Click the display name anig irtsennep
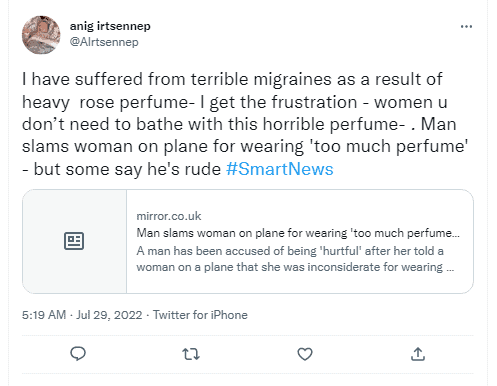This screenshot has height=386, width=497. [110, 26]
